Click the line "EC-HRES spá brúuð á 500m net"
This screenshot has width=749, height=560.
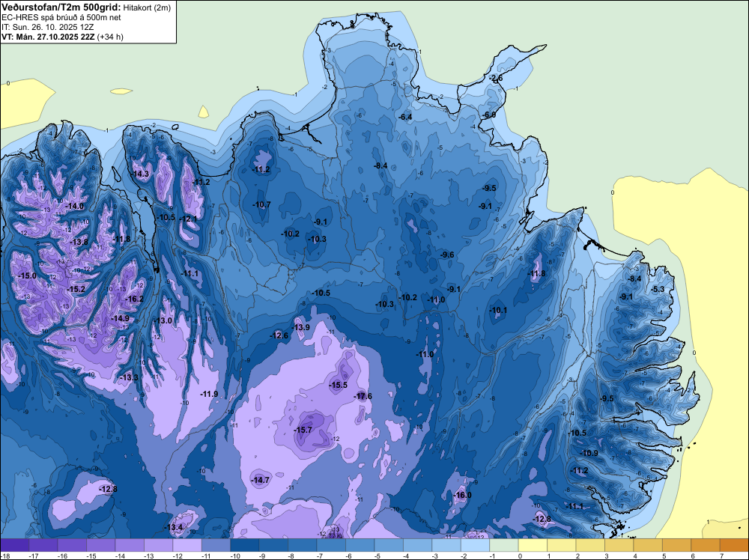pyautogui.click(x=61, y=18)
